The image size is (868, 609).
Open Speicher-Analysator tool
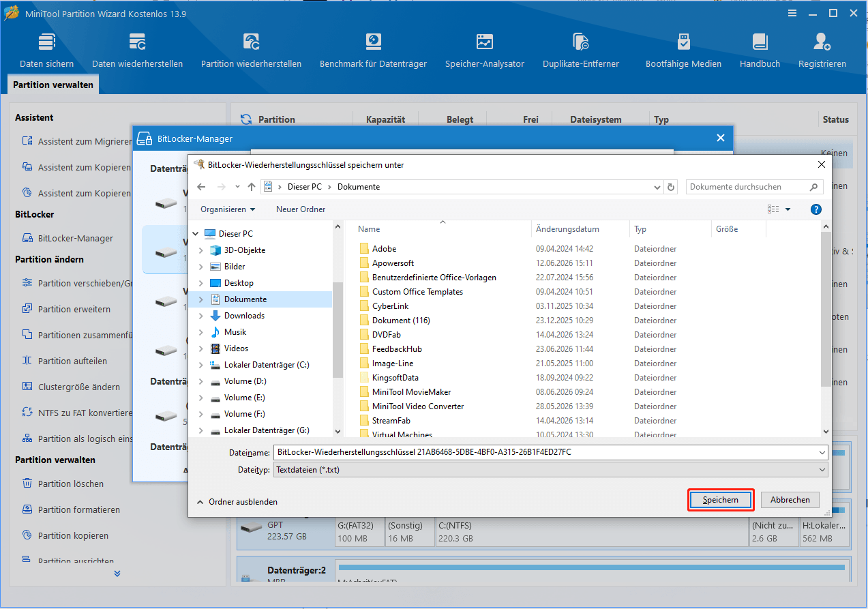[485, 50]
